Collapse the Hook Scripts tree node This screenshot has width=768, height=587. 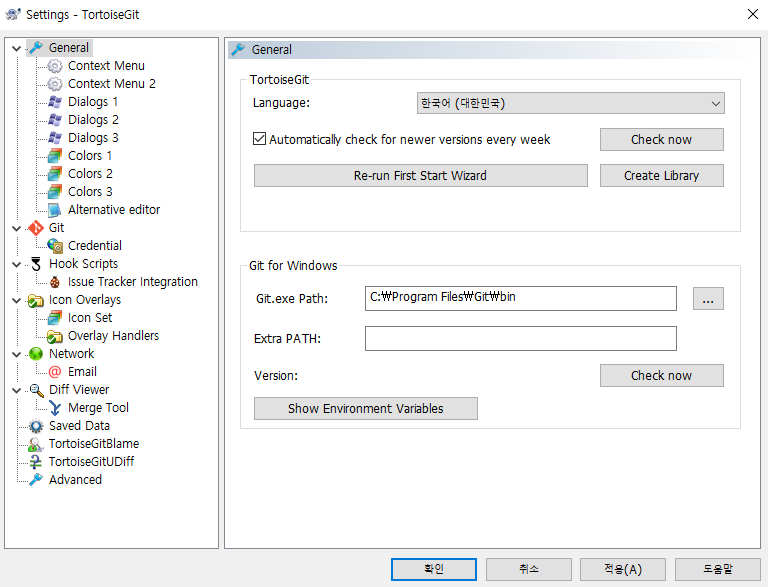coord(17,264)
